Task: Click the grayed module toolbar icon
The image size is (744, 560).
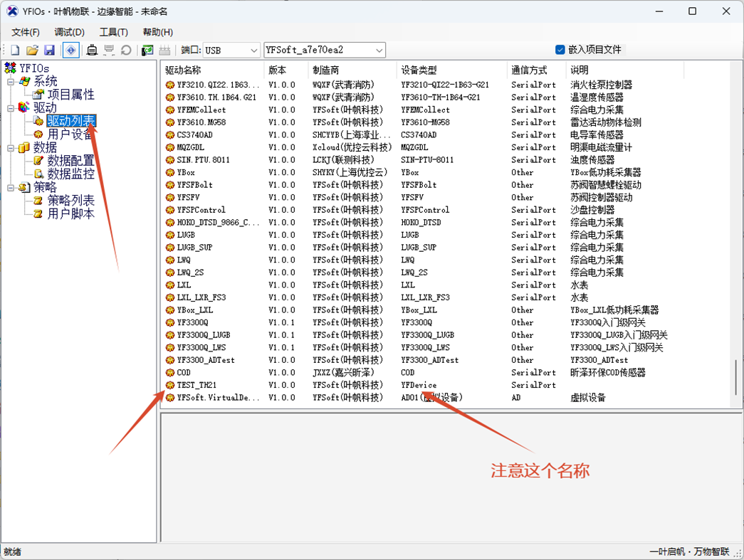Action: [164, 50]
